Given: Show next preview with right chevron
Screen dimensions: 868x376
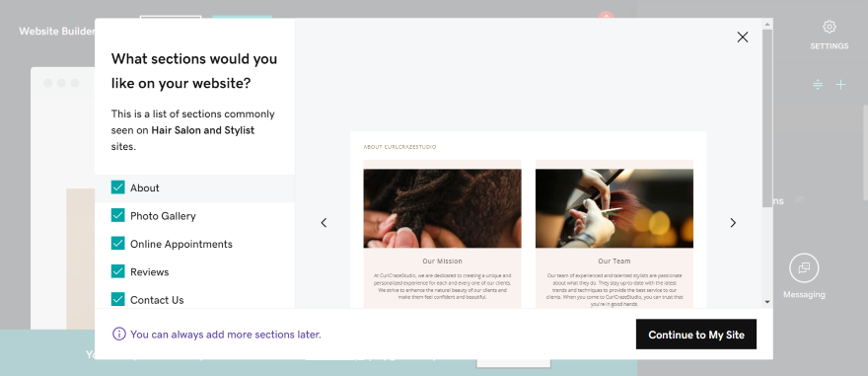Looking at the screenshot, I should [x=732, y=223].
